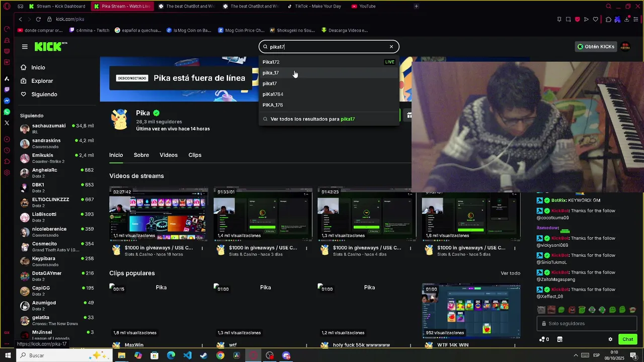644x362 pixels.
Task: Open Steam from the taskbar
Action: (x=204, y=355)
